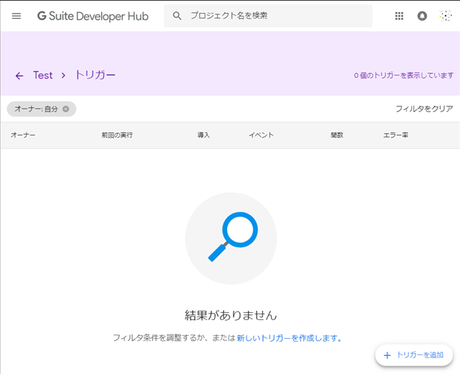Image resolution: width=460 pixels, height=374 pixels.
Task: Click the 0 個のトリガーを表示しています text
Action: tap(403, 75)
